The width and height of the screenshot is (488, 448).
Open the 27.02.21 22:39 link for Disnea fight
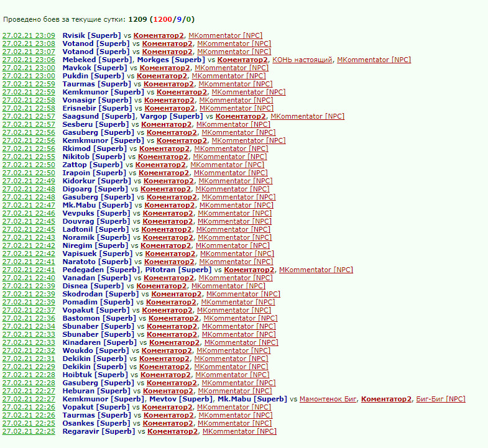pyautogui.click(x=29, y=286)
